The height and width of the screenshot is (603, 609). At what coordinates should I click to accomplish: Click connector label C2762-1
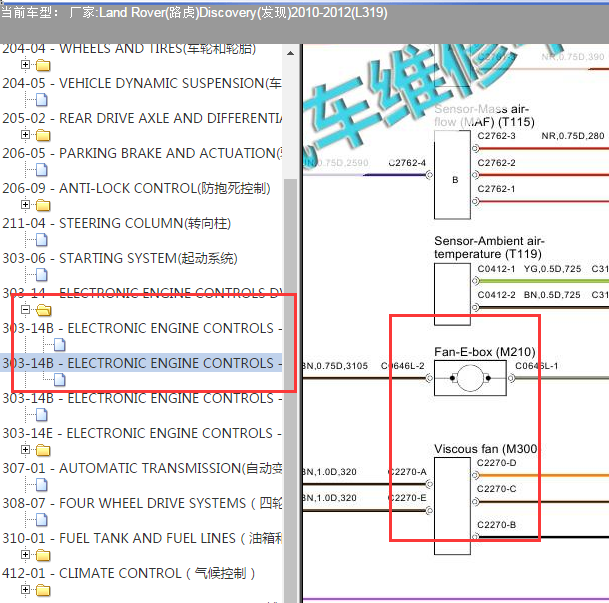(x=496, y=189)
